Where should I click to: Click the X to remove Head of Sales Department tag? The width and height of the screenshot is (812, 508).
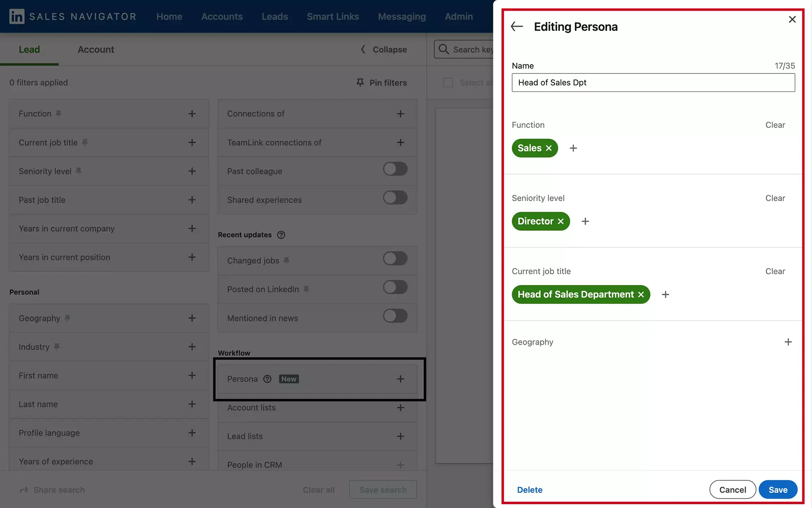(641, 294)
